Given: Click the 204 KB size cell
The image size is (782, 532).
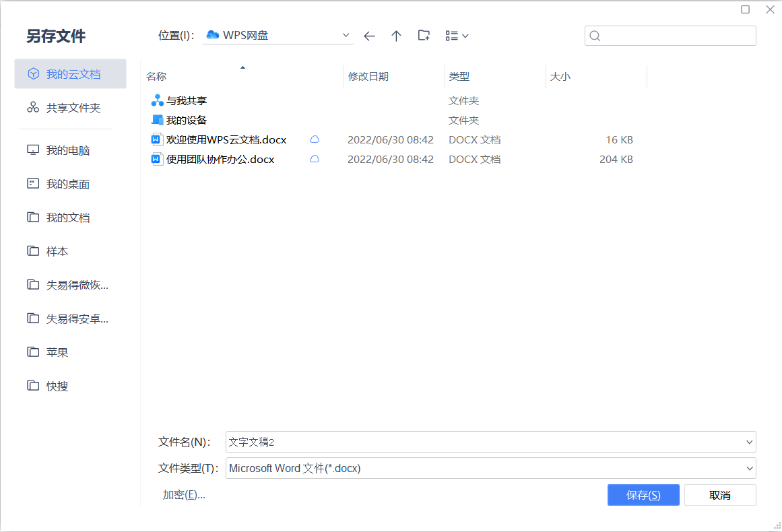Looking at the screenshot, I should tap(616, 159).
